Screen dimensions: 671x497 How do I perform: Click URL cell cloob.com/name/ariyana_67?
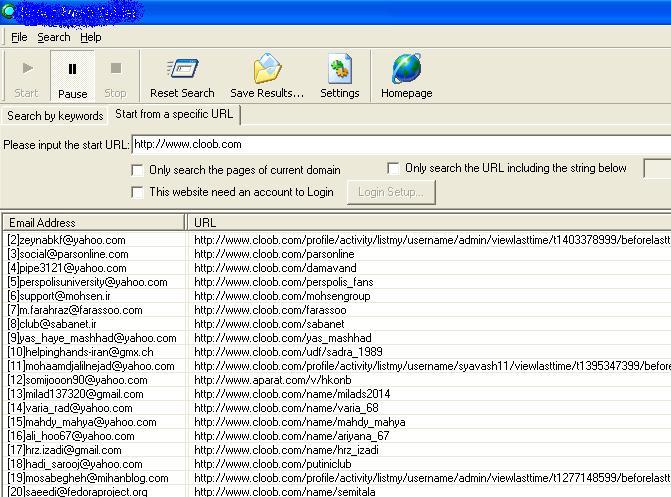coord(292,436)
